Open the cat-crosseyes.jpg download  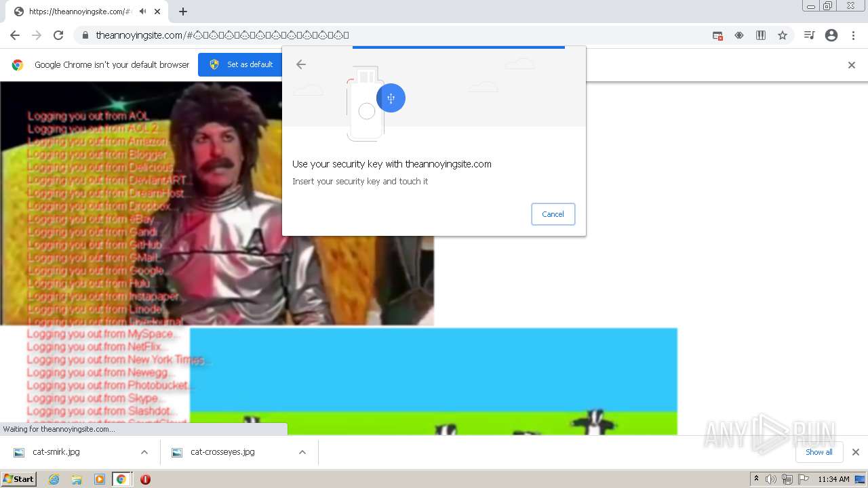pos(222,452)
